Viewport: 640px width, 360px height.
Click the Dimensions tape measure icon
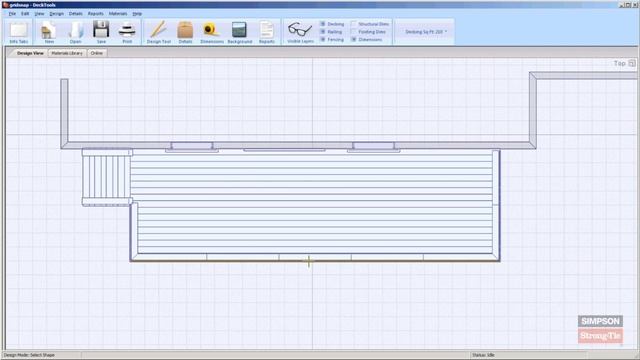[212, 31]
